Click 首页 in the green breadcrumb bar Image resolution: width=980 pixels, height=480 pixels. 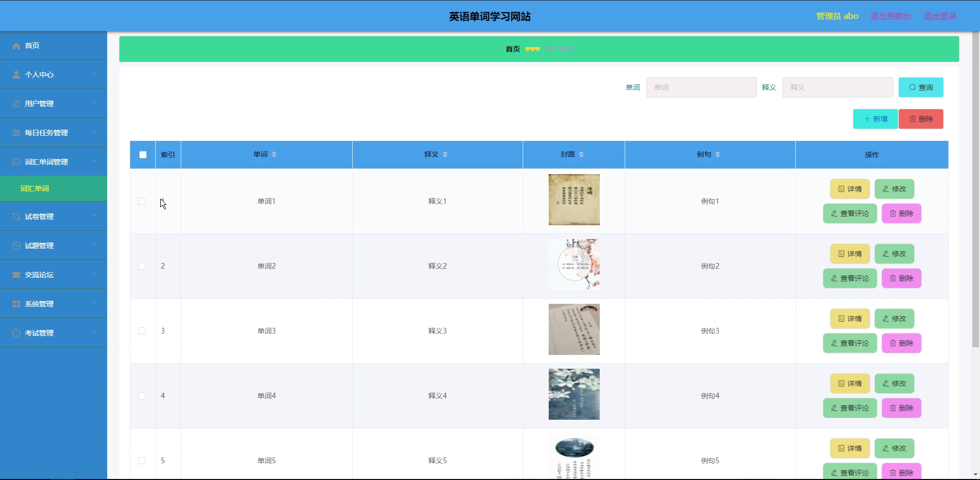512,50
